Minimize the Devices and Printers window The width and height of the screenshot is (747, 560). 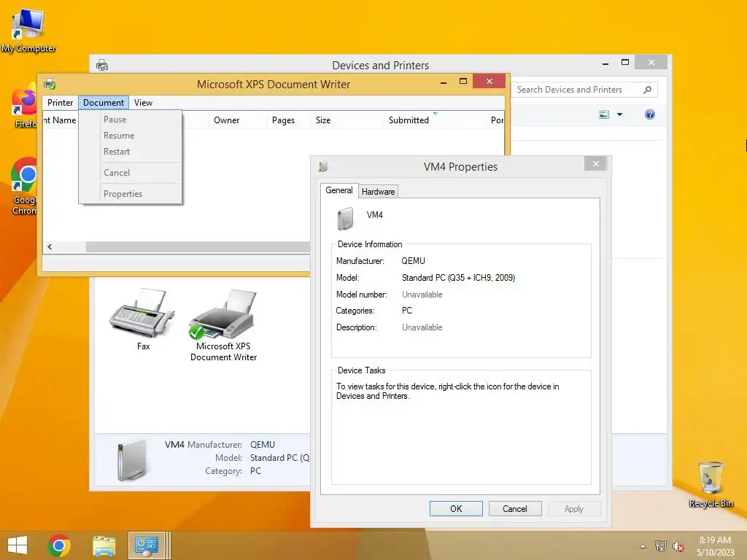pyautogui.click(x=605, y=63)
